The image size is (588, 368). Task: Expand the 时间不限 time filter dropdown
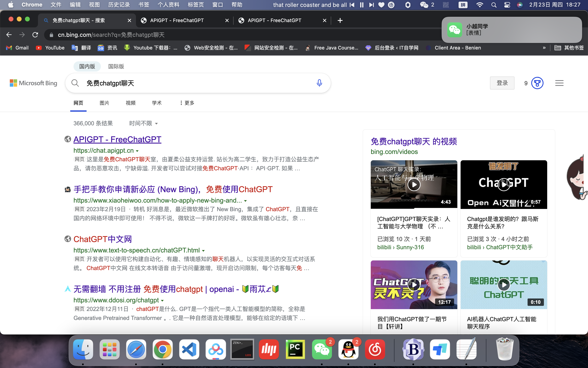pos(143,123)
